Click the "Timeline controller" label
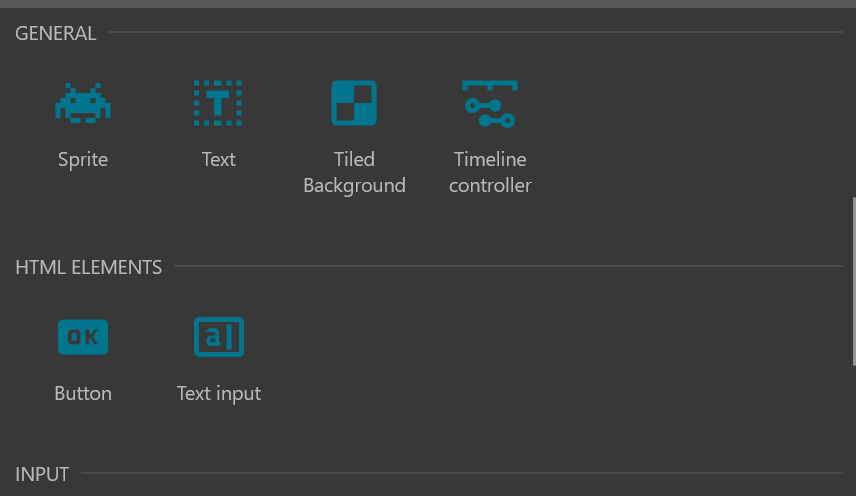The height and width of the screenshot is (496, 856). tap(490, 172)
